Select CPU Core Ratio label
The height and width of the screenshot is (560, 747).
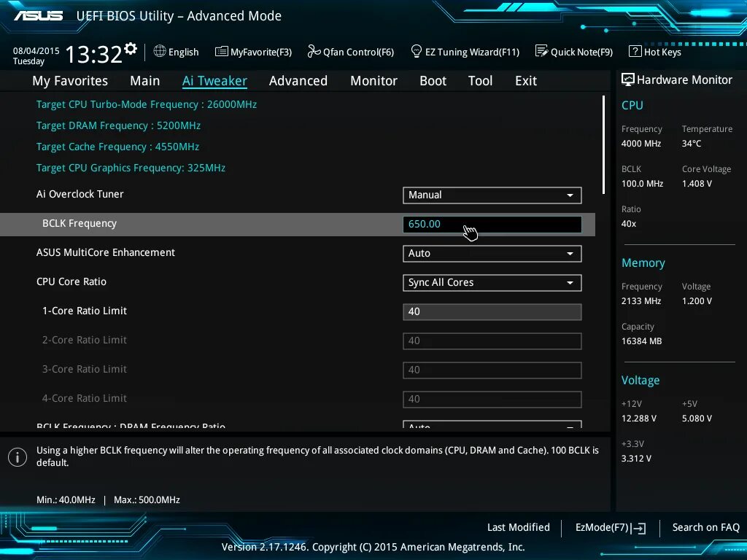click(71, 281)
